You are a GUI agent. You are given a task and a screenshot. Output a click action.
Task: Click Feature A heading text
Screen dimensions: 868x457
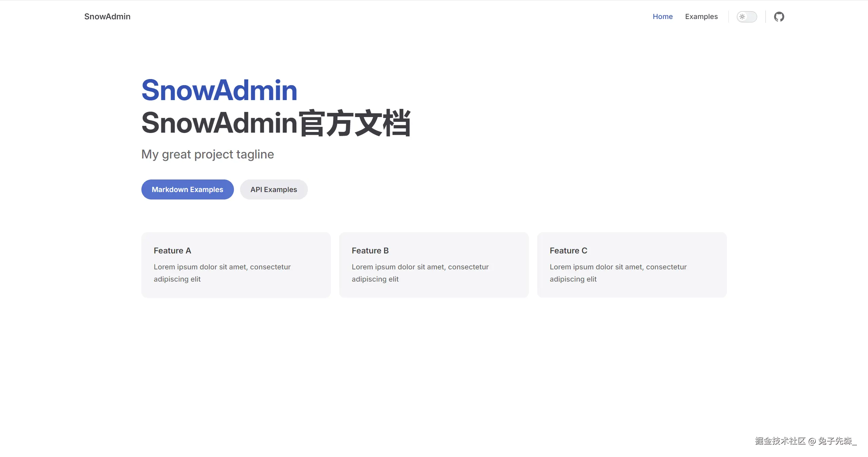pos(172,251)
